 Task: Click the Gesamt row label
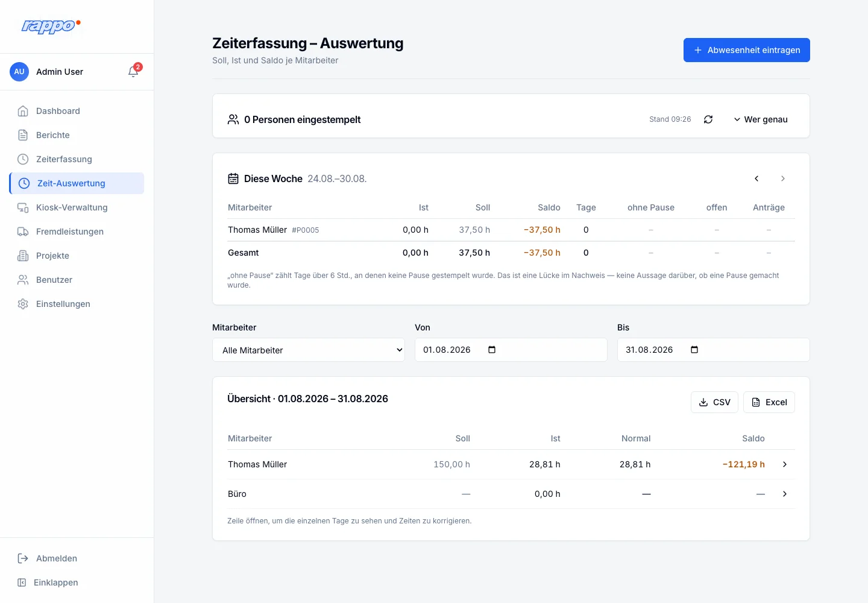coord(244,253)
